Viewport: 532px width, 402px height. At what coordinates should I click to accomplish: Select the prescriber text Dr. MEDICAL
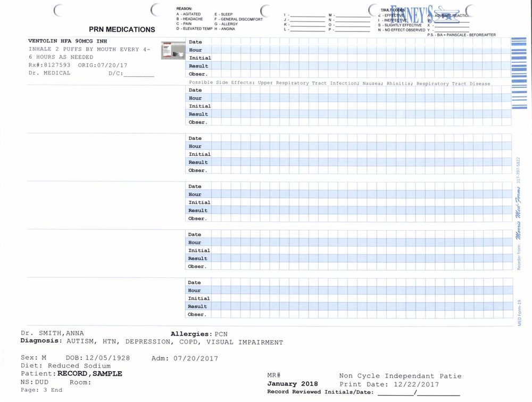click(49, 73)
